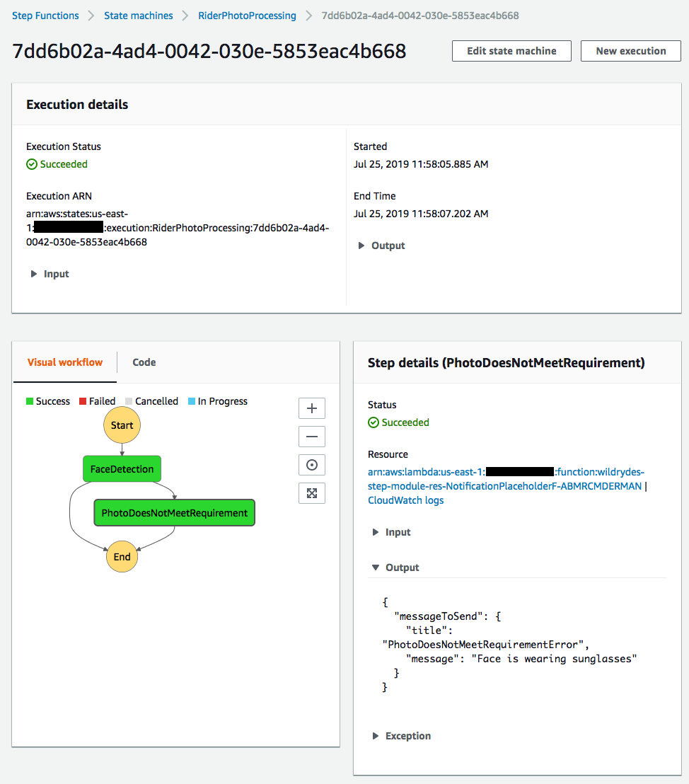Switch to the Code tab
689x784 pixels.
pos(144,362)
